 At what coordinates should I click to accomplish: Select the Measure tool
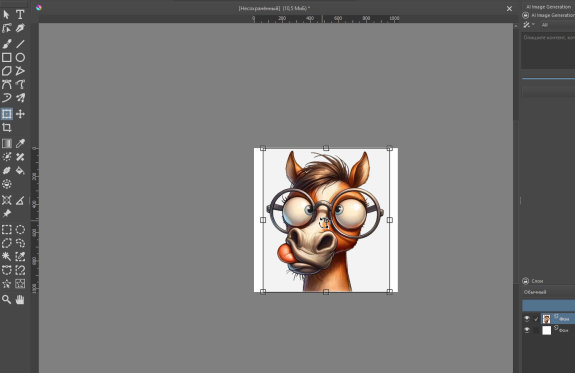pyautogui.click(x=20, y=200)
